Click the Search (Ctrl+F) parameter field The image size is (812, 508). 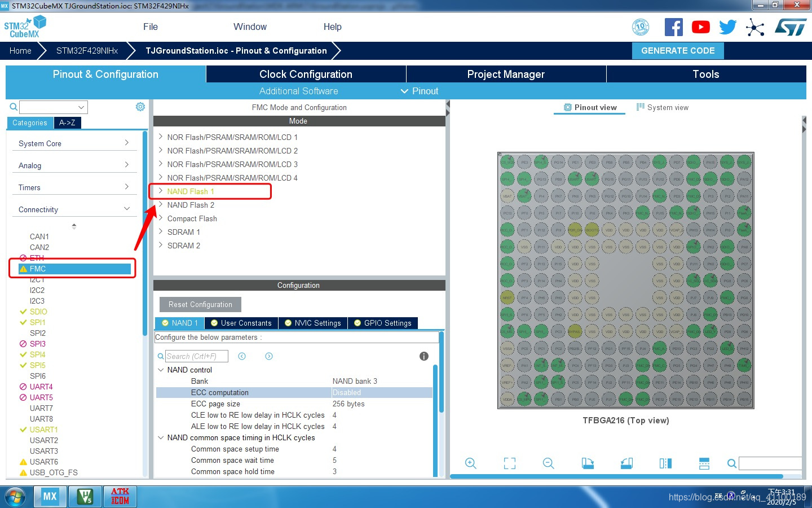pyautogui.click(x=196, y=356)
